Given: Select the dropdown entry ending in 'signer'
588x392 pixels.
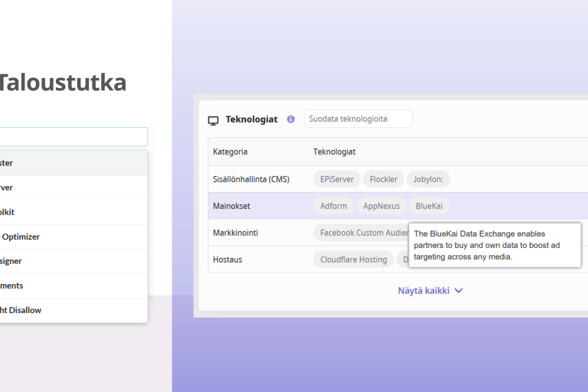Looking at the screenshot, I should (73, 261).
